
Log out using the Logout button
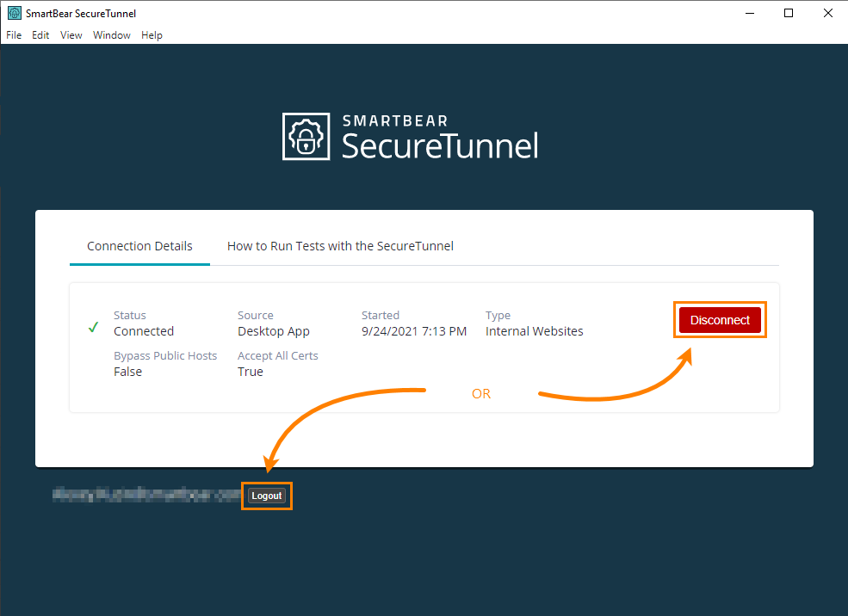pyautogui.click(x=267, y=496)
